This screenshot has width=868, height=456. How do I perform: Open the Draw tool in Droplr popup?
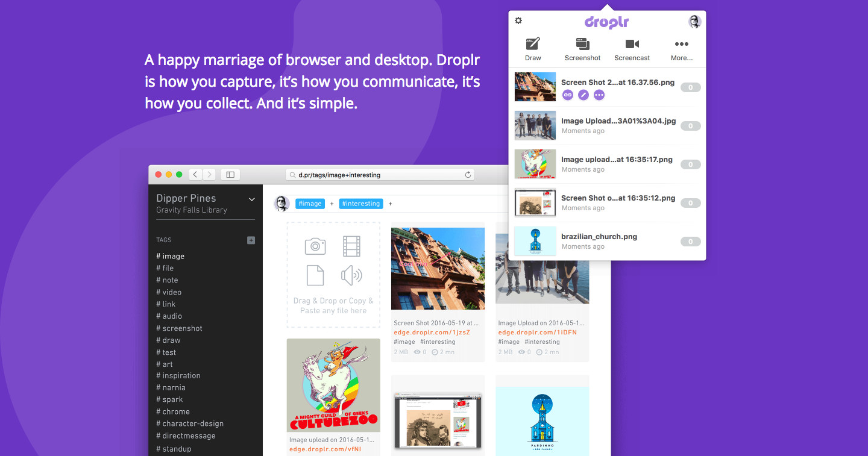click(533, 49)
